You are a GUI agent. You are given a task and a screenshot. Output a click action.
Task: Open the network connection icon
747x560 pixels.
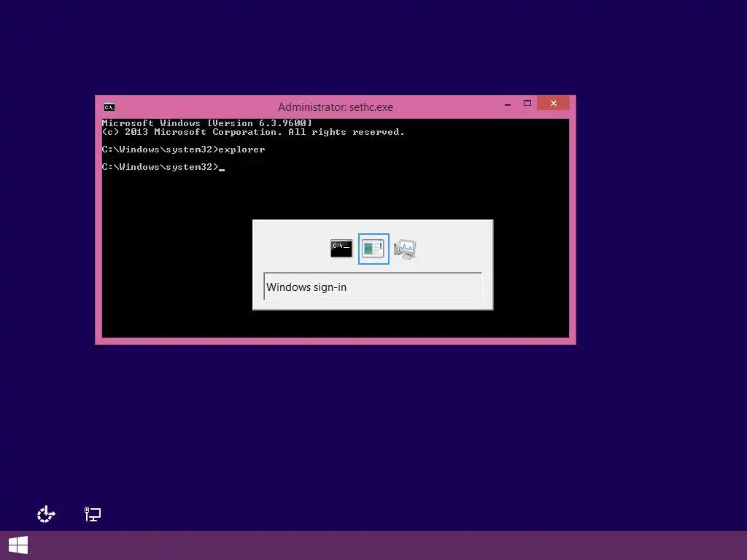93,514
